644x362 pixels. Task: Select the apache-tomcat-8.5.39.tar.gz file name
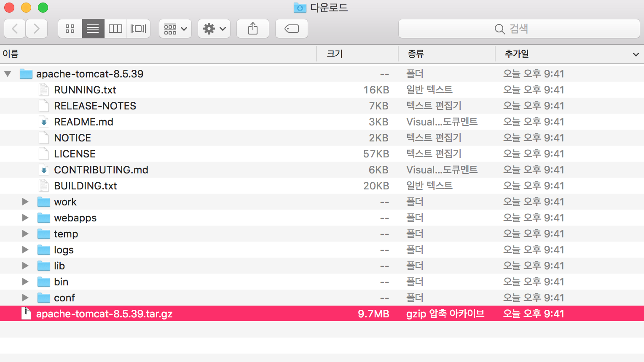[x=105, y=314]
